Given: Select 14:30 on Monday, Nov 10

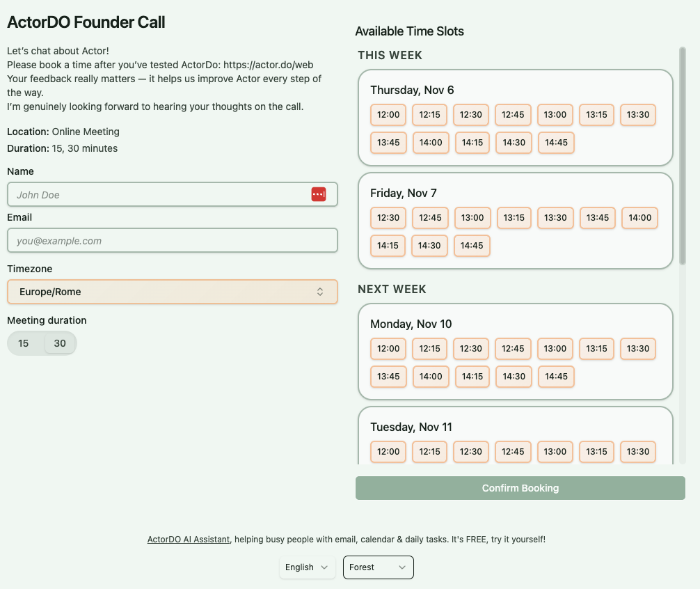Looking at the screenshot, I should pyautogui.click(x=514, y=377).
